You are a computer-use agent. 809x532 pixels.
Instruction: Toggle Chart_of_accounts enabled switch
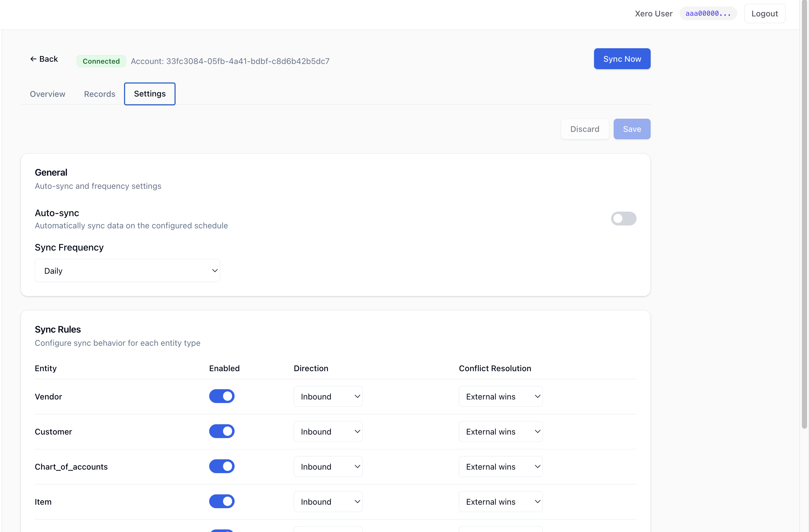[222, 466]
